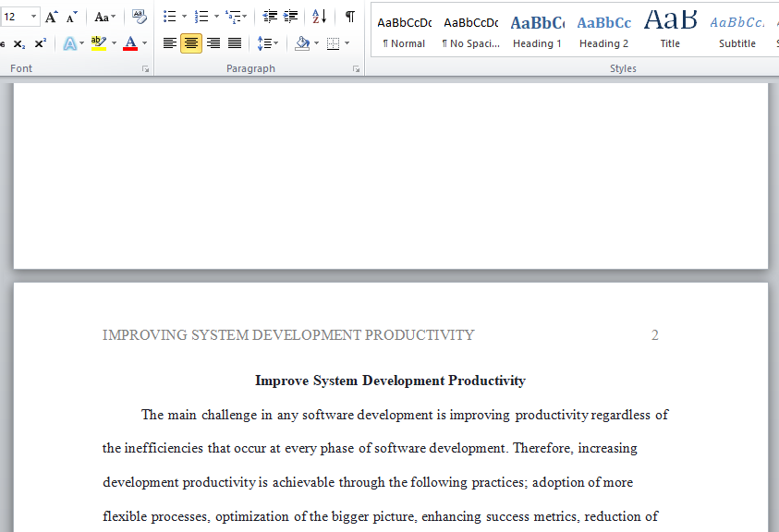The height and width of the screenshot is (532, 779).
Task: Apply red font color
Action: pos(130,43)
